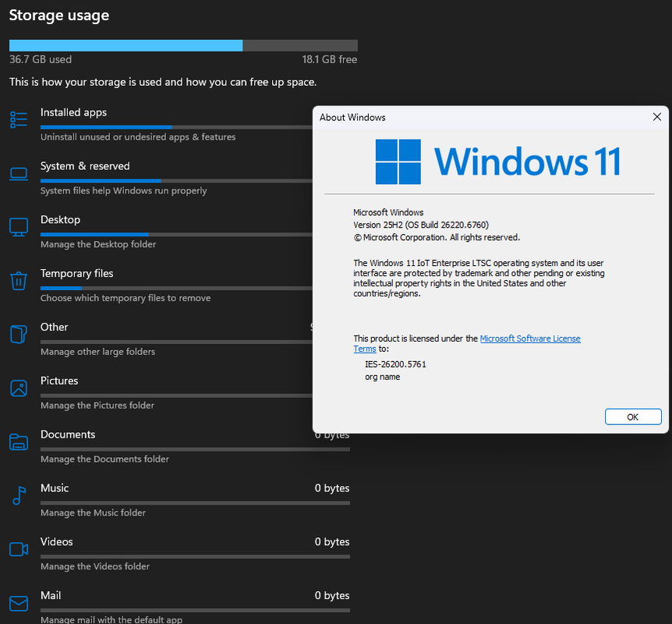The height and width of the screenshot is (624, 672).
Task: Click 'Manage the Videos folder' text
Action: (x=95, y=566)
